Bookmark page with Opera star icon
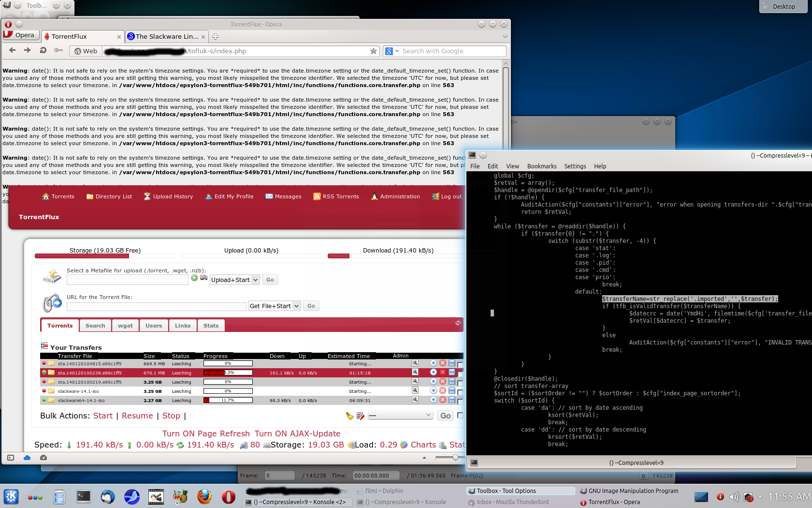 coord(374,51)
